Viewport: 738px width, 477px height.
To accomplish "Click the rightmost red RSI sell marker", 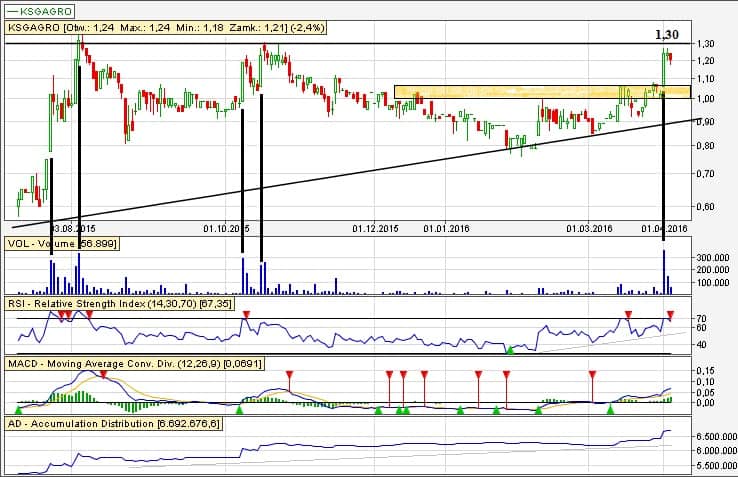I will click(x=670, y=316).
